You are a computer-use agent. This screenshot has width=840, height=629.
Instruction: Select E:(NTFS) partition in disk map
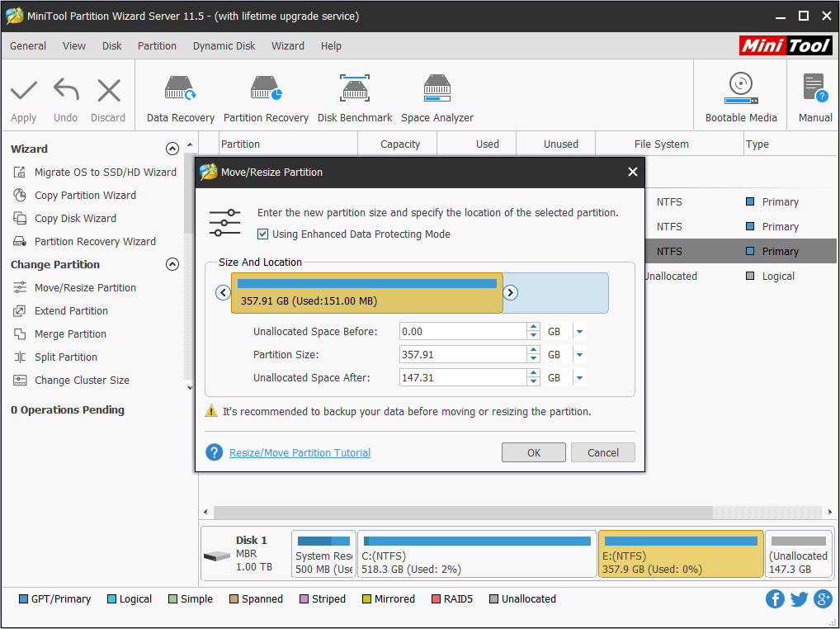pos(681,555)
